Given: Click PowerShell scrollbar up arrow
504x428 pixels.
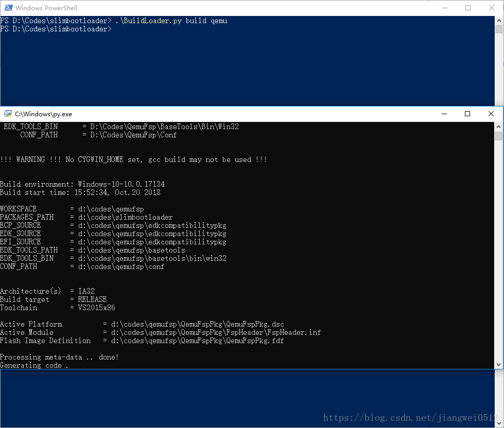Looking at the screenshot, I should coord(499,20).
